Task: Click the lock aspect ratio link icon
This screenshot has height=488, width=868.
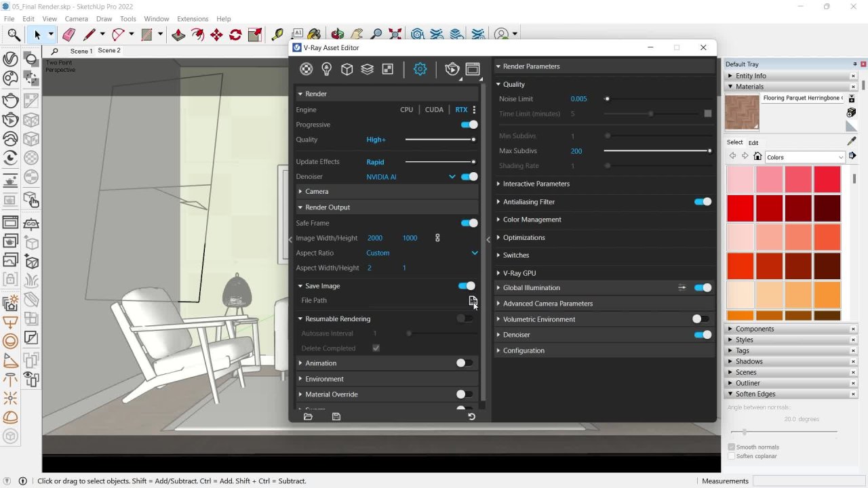Action: [437, 238]
